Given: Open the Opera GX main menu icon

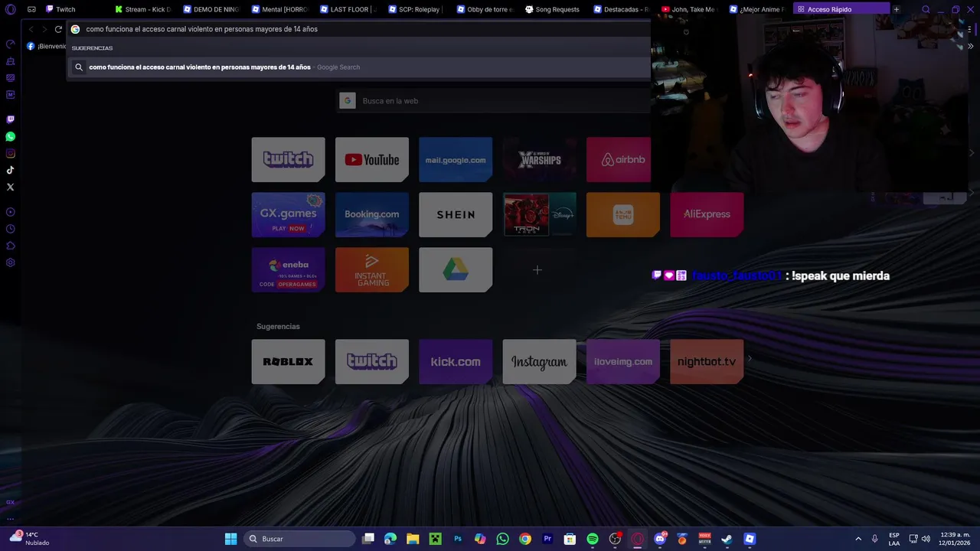Looking at the screenshot, I should (x=11, y=9).
